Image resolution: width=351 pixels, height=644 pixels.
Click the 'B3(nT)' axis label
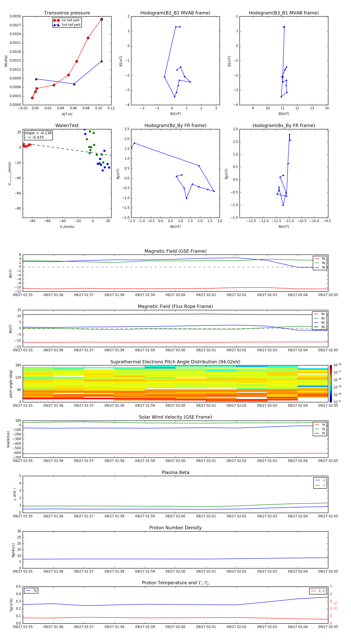284,114
